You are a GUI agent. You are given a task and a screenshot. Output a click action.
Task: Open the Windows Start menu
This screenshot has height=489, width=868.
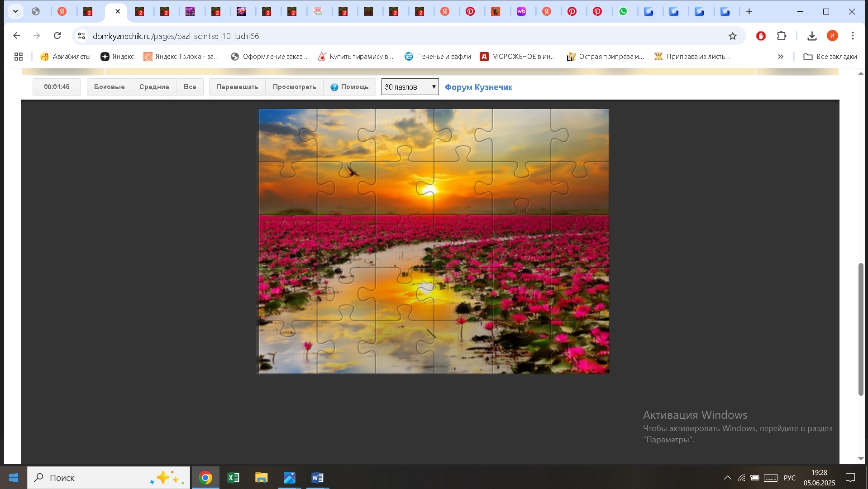(14, 478)
